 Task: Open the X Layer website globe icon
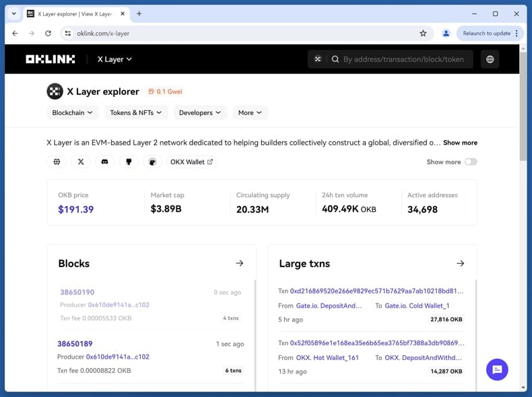pos(57,162)
